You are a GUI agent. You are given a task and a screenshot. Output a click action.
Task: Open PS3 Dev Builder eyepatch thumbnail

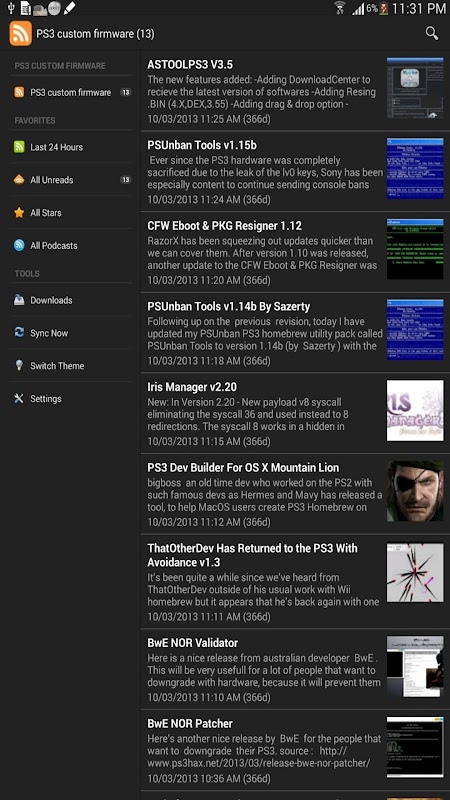click(x=415, y=491)
